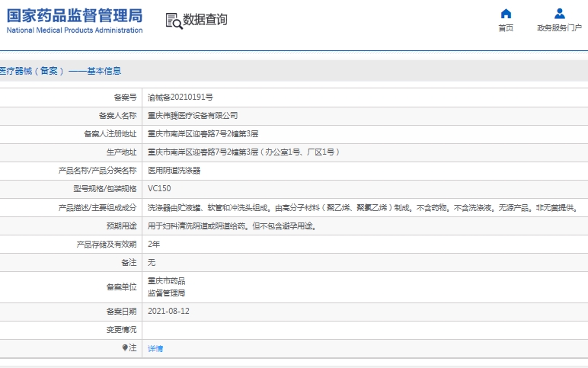The width and height of the screenshot is (588, 368).
Task: Select product name 医用阴道洗涤器
Action: coord(174,171)
